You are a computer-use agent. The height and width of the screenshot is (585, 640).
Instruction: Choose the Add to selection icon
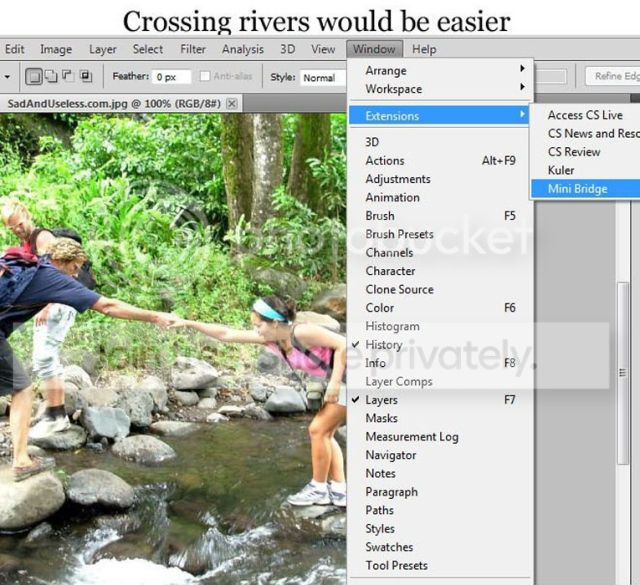pyautogui.click(x=51, y=76)
